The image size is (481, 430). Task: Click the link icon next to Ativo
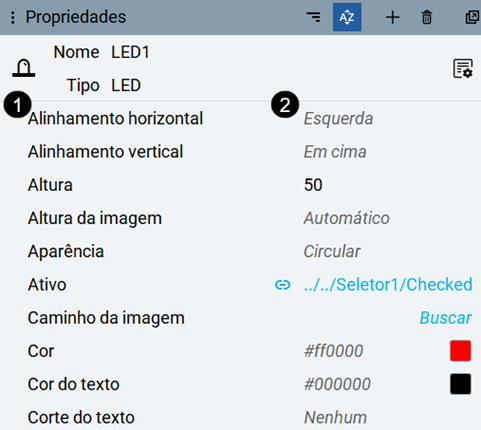click(283, 285)
